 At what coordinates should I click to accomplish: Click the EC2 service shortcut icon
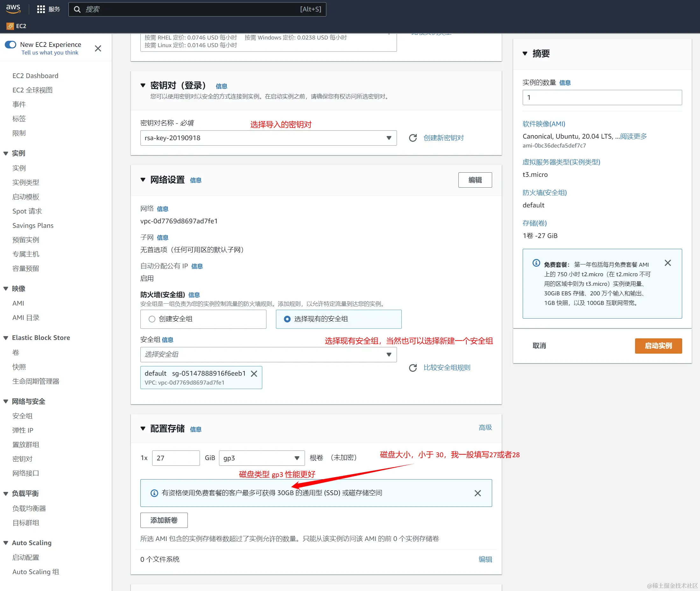(10, 26)
